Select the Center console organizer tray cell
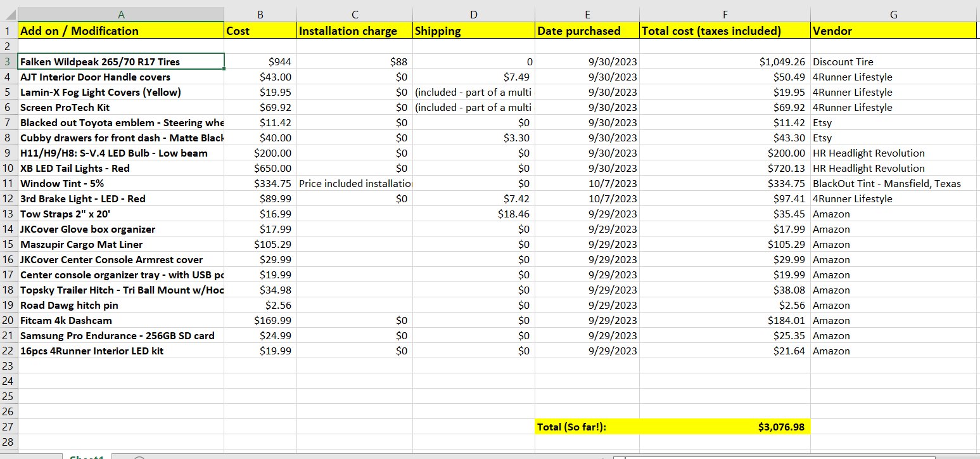Image resolution: width=980 pixels, height=459 pixels. (x=121, y=275)
